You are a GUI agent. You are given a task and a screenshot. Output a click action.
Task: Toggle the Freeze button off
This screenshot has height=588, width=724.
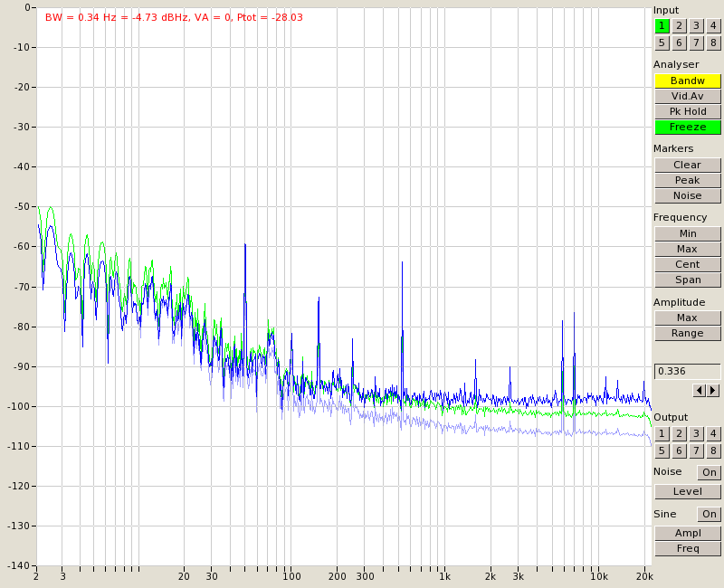688,127
